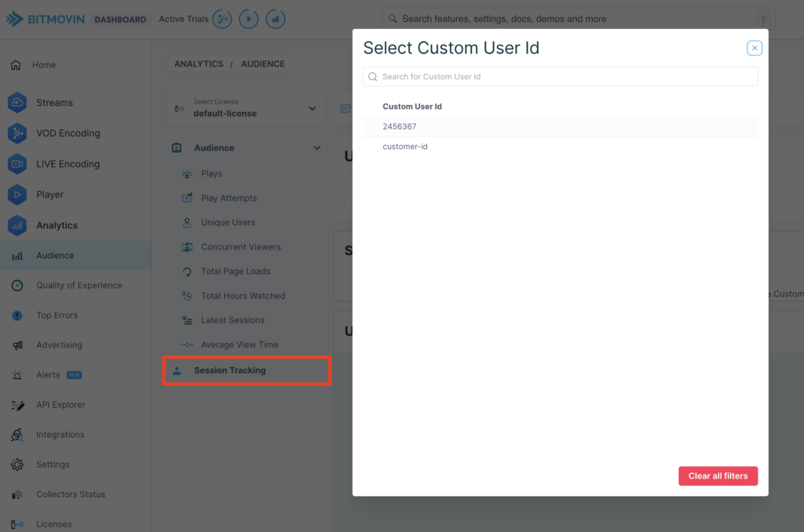Open Concurrent Viewers report

(241, 247)
